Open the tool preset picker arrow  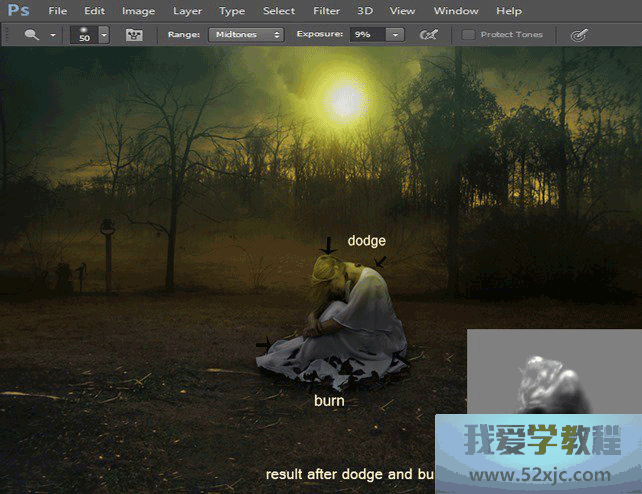(x=53, y=35)
